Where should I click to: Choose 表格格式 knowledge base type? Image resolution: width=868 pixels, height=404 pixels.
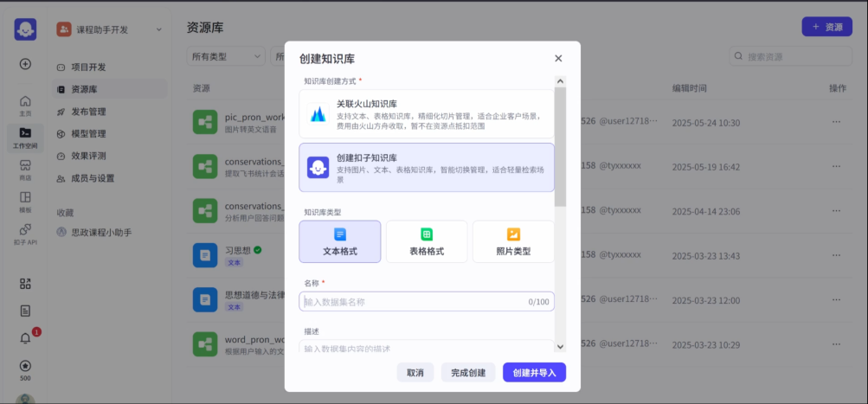tap(426, 241)
